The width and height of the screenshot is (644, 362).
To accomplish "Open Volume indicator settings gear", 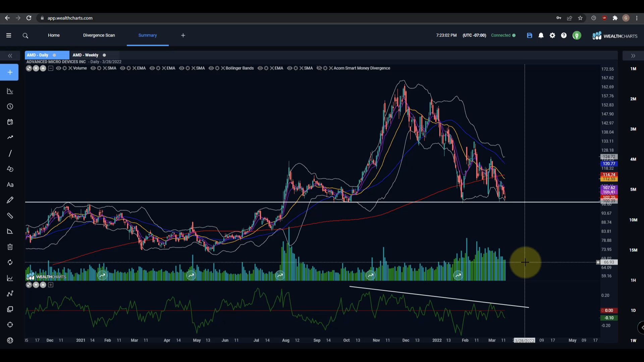I will [65, 68].
